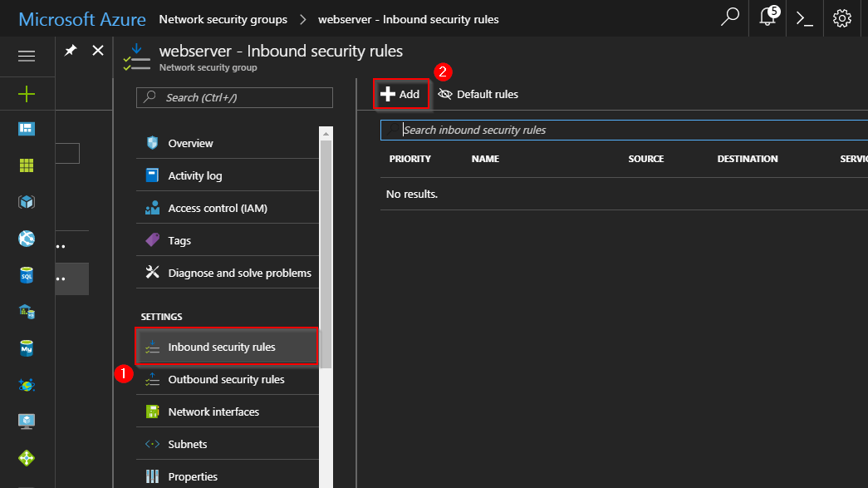Screen dimensions: 868x488
Task: Click the No results. message
Action: tap(412, 195)
